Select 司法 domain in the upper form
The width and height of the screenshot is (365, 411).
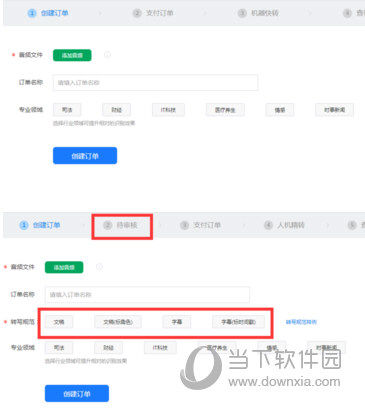click(x=67, y=110)
